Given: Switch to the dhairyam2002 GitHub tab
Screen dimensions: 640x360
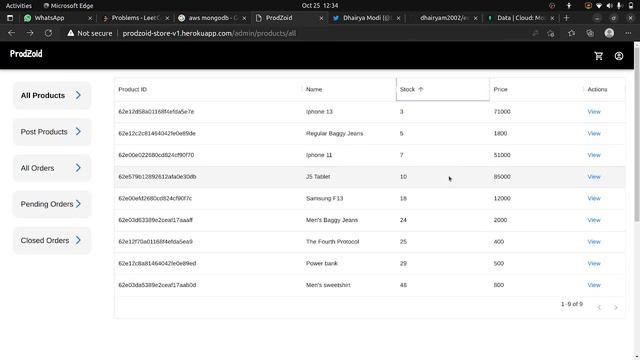Looking at the screenshot, I should 443,18.
